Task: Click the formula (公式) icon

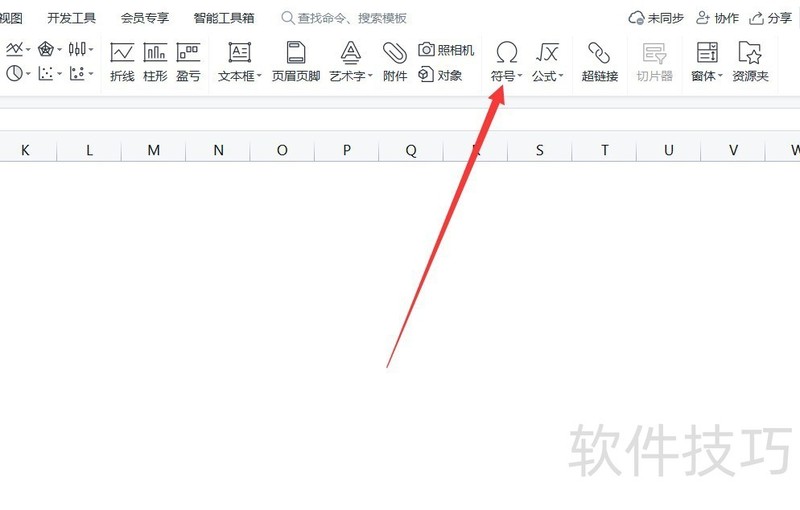Action: pyautogui.click(x=546, y=52)
